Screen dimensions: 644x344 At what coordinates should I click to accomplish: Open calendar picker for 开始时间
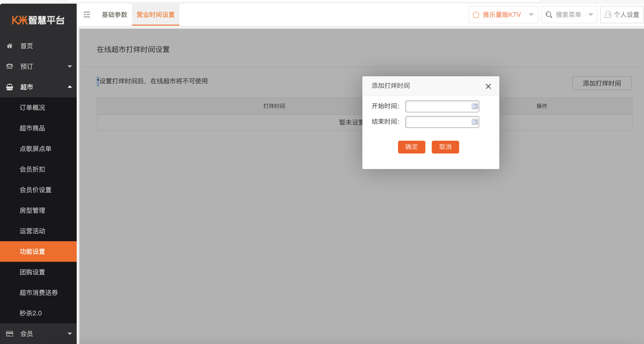474,106
